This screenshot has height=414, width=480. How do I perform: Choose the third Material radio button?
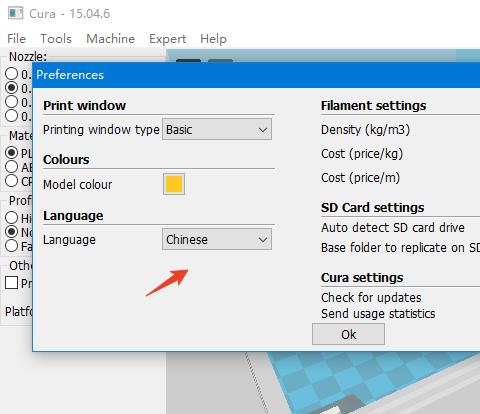click(11, 181)
